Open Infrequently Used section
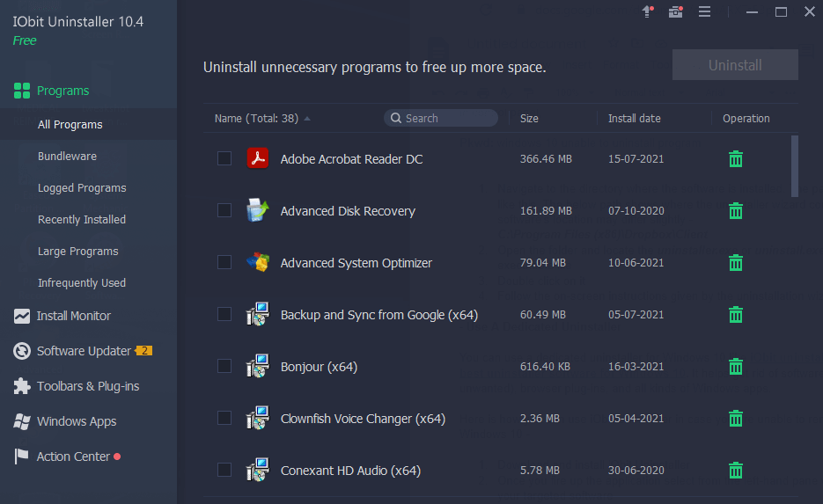823x504 pixels. click(x=81, y=283)
